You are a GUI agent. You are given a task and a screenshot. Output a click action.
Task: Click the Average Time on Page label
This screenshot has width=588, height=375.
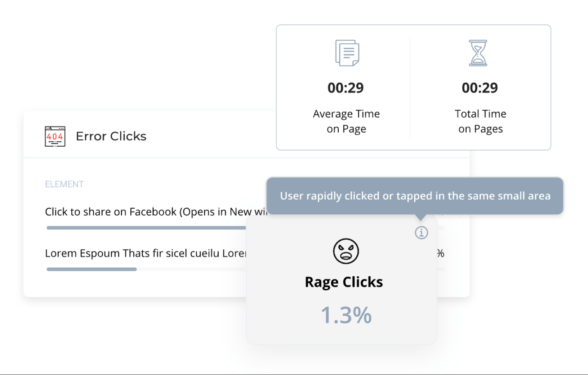[x=346, y=121]
